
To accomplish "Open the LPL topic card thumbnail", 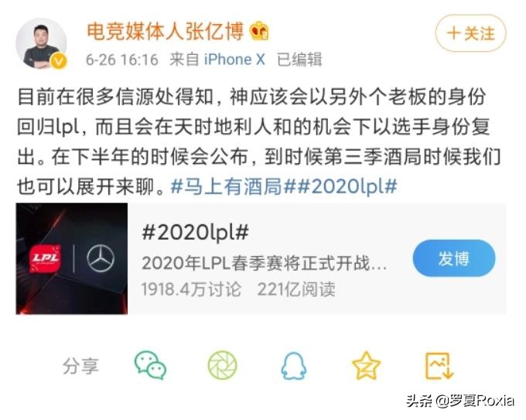I will click(x=72, y=258).
